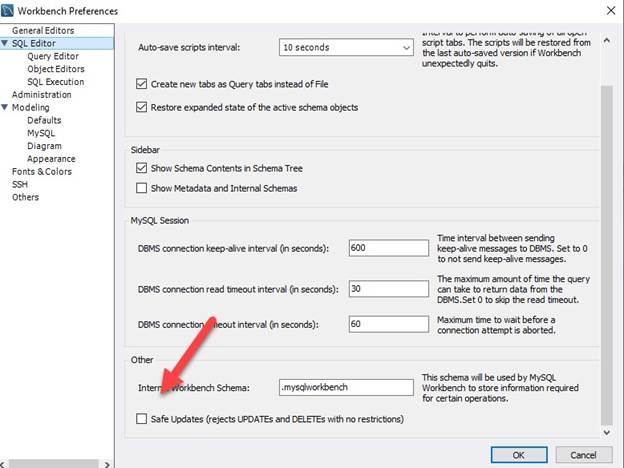Close the Workbench Preferences window

pos(611,11)
